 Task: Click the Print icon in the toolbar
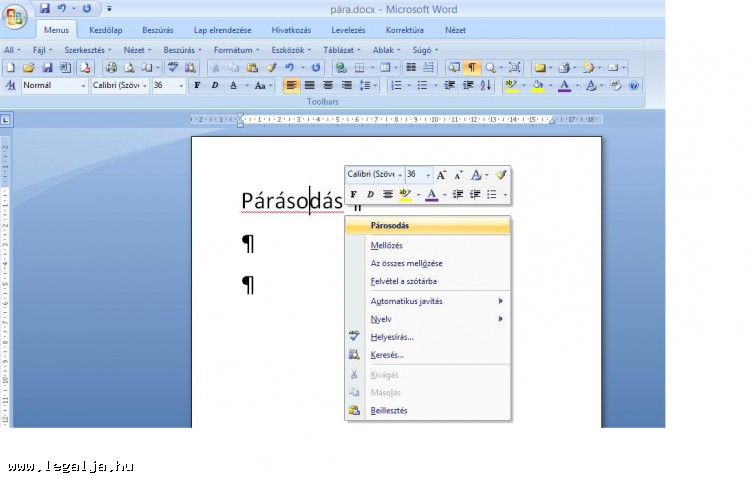pyautogui.click(x=110, y=68)
